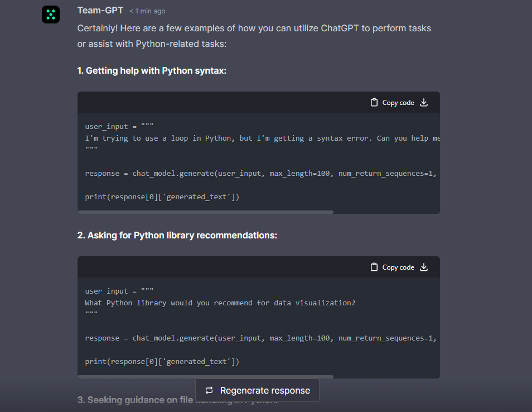This screenshot has height=412, width=532.
Task: Click the loop syntax error line in code
Action: (x=262, y=138)
